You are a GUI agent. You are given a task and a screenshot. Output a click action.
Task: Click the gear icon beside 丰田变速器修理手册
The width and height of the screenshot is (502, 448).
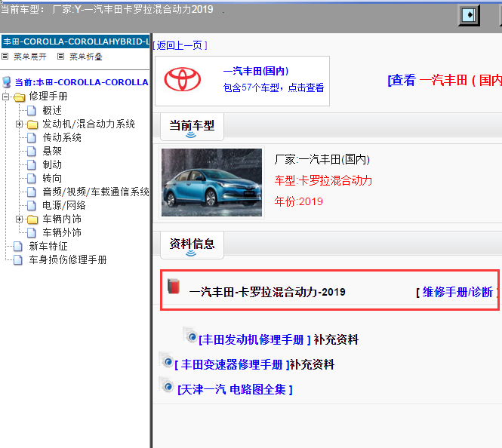point(166,360)
